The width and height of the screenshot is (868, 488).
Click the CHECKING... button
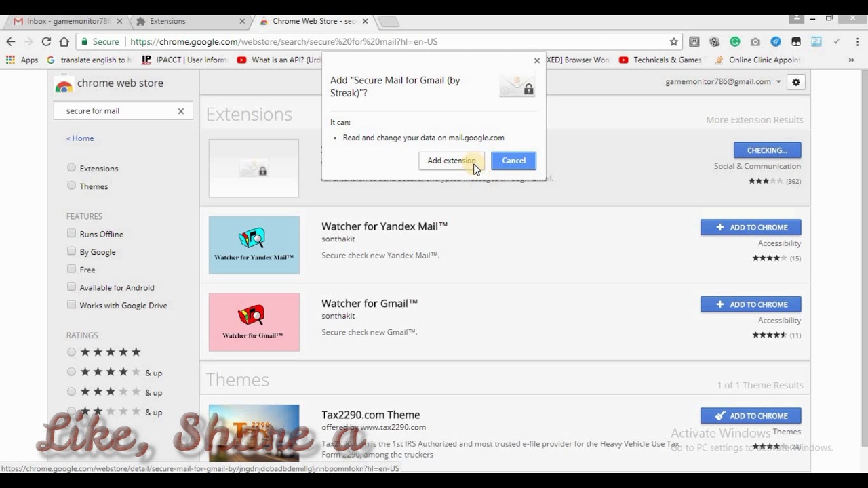click(767, 150)
